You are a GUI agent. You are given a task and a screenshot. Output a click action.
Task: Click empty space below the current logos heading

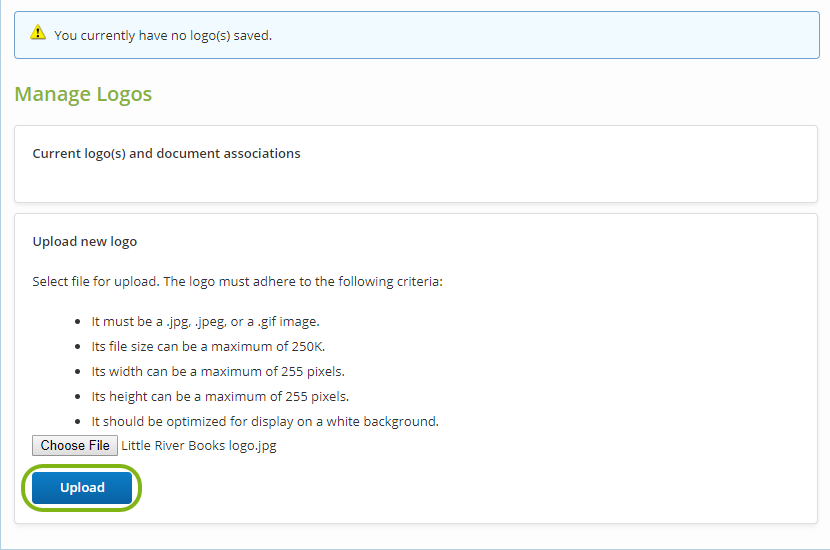coord(415,183)
